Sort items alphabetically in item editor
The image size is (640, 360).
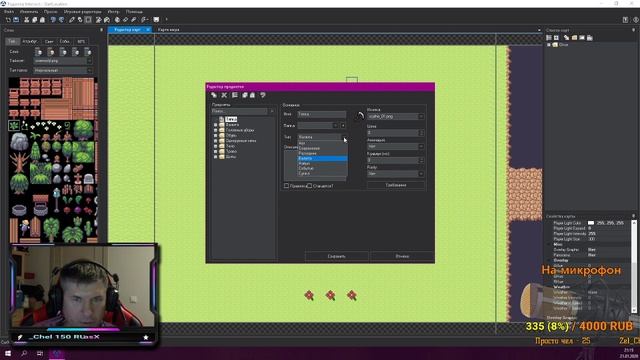point(235,95)
